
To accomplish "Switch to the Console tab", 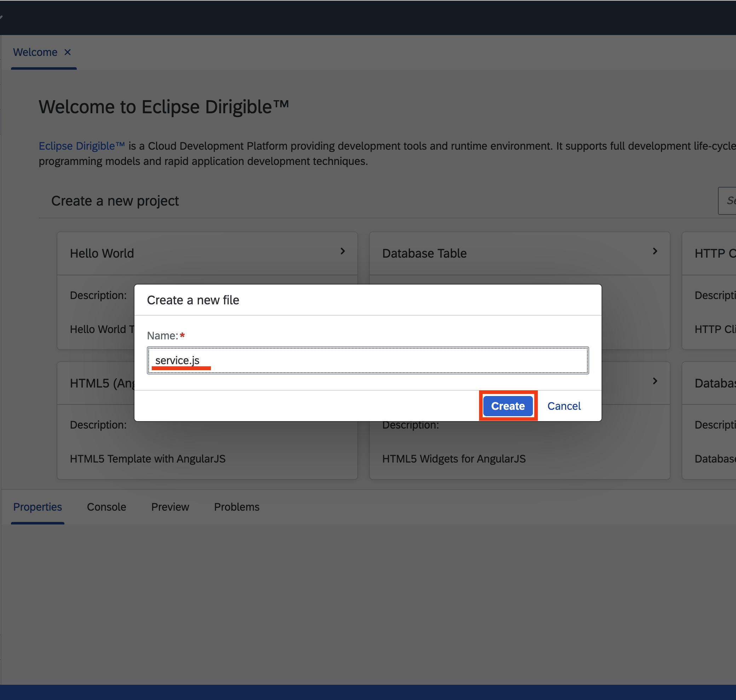I will coord(106,507).
